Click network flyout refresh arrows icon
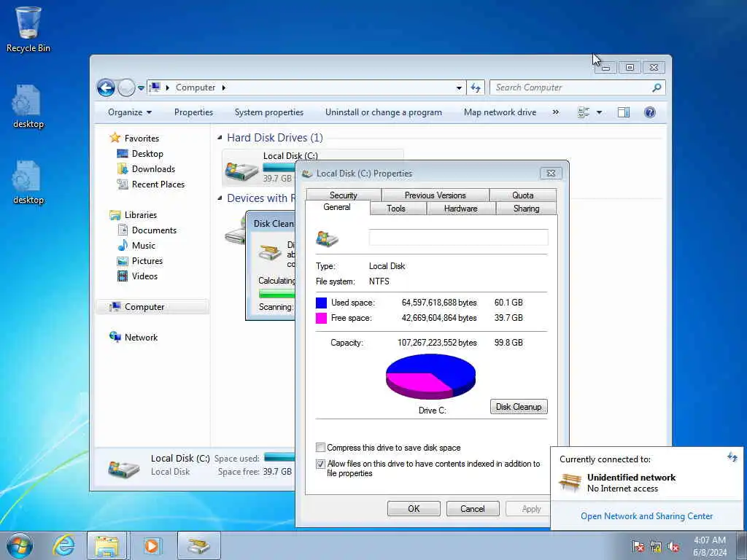 (x=732, y=458)
